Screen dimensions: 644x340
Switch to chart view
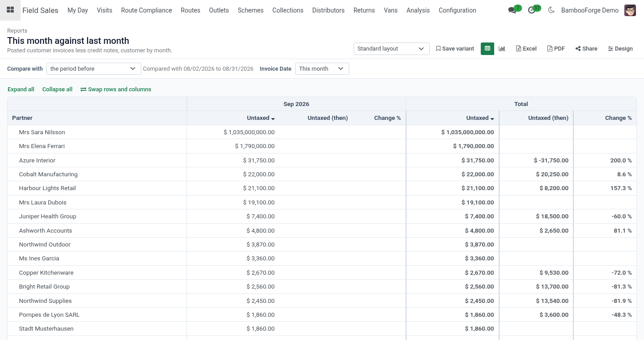[x=502, y=49]
